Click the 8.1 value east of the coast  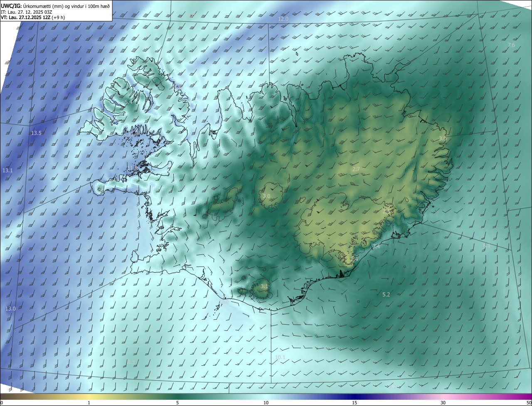pos(486,245)
